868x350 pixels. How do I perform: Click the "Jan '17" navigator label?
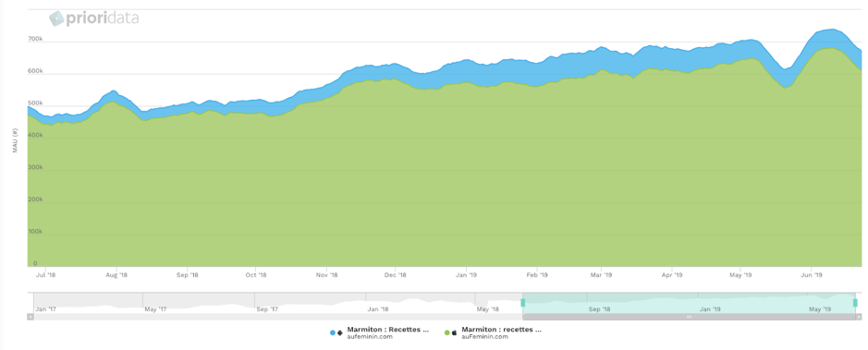click(45, 309)
